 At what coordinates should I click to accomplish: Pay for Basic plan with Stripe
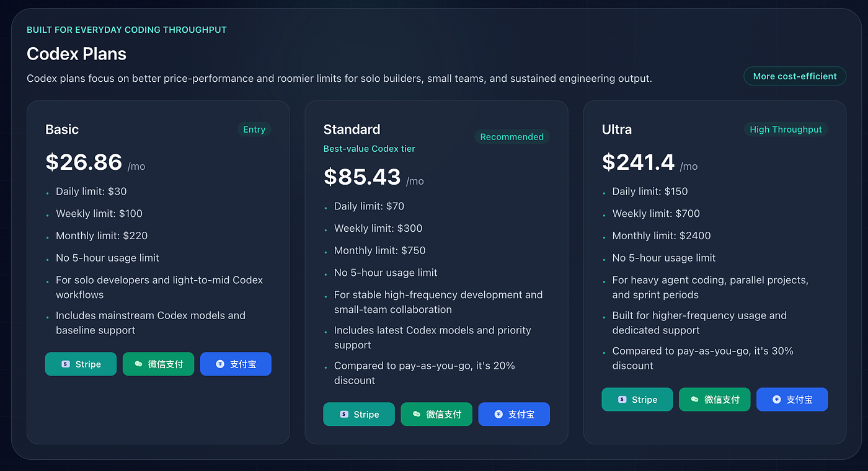pyautogui.click(x=81, y=364)
